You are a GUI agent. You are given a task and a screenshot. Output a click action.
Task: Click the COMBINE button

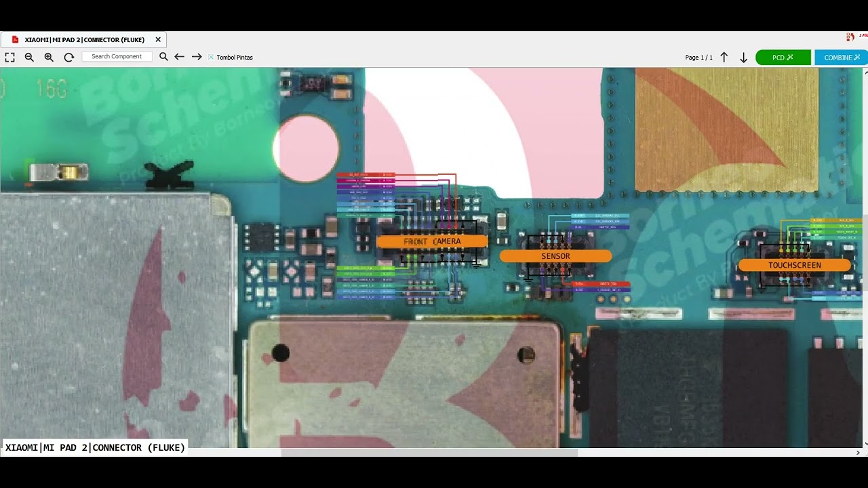pos(842,58)
